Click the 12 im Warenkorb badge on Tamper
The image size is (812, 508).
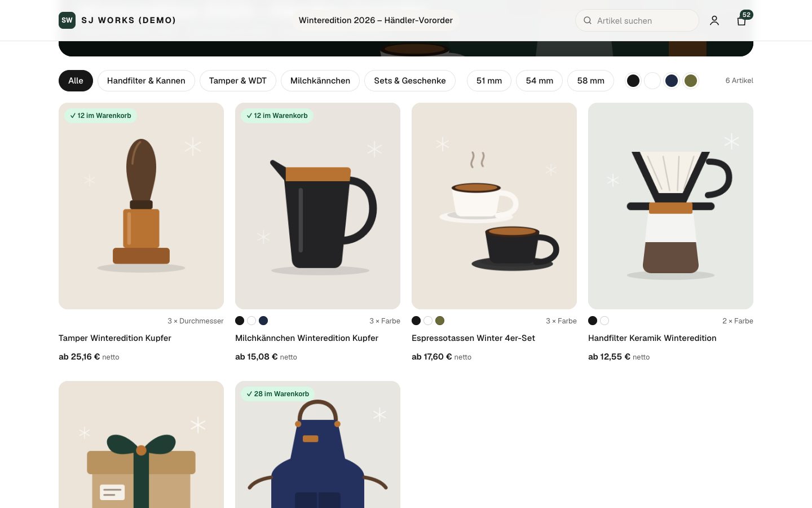100,116
